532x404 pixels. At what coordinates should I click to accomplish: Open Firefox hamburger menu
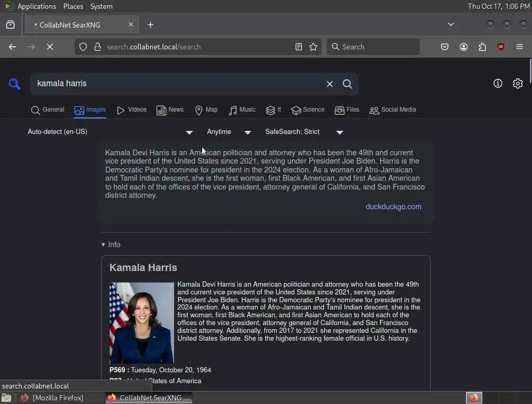tap(520, 47)
